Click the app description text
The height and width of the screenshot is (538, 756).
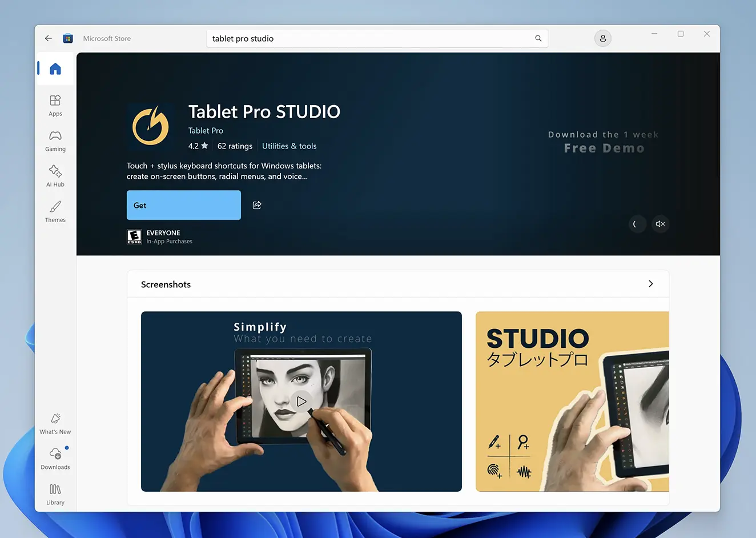[224, 171]
